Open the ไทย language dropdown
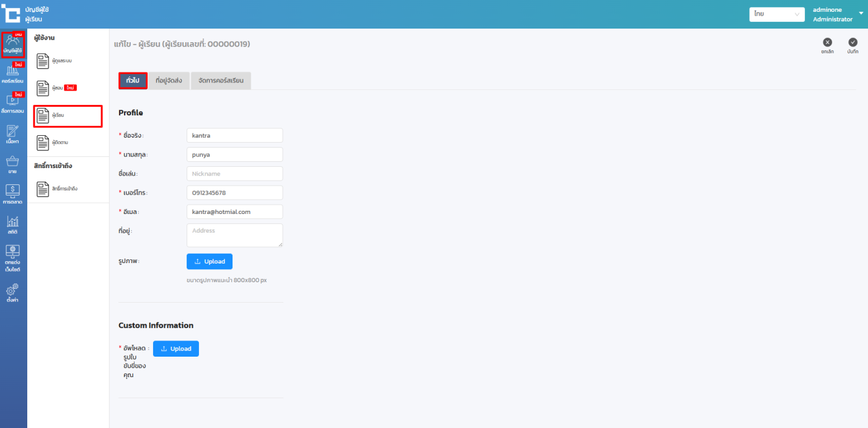 (776, 14)
